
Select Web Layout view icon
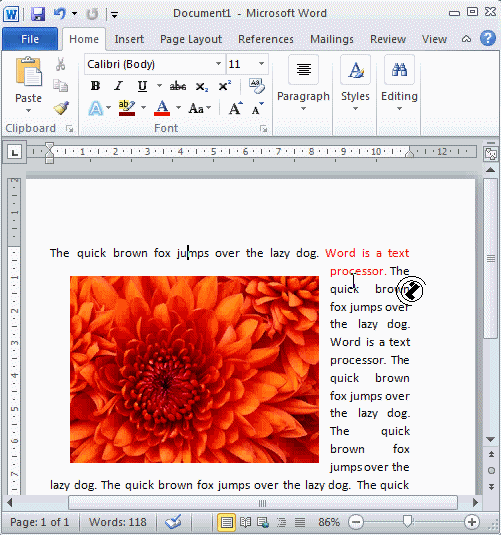tap(263, 522)
